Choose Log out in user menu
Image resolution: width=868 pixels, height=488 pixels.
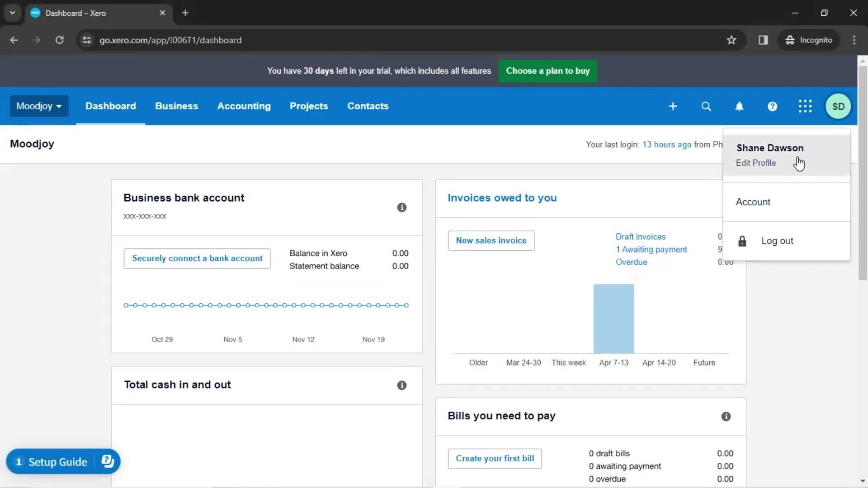pyautogui.click(x=787, y=241)
